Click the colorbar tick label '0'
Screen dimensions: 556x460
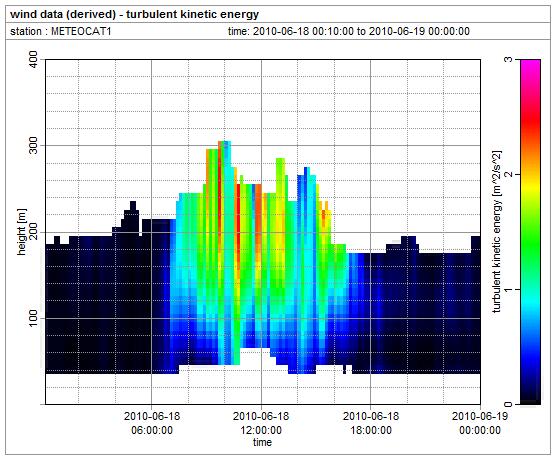coord(508,404)
